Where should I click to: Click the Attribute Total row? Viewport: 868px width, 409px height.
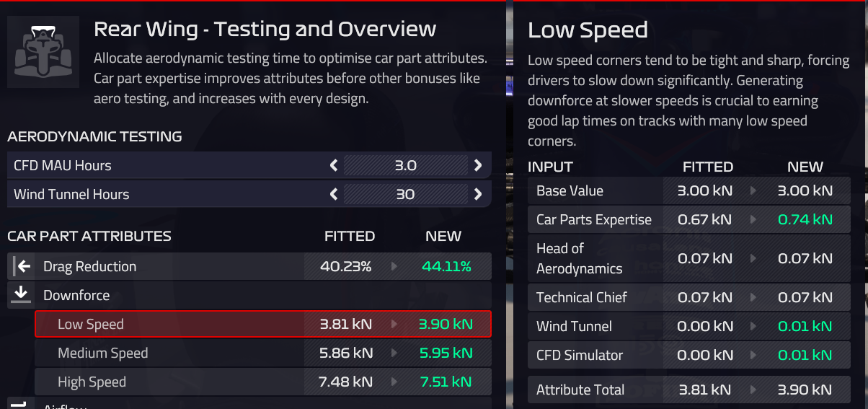click(688, 390)
